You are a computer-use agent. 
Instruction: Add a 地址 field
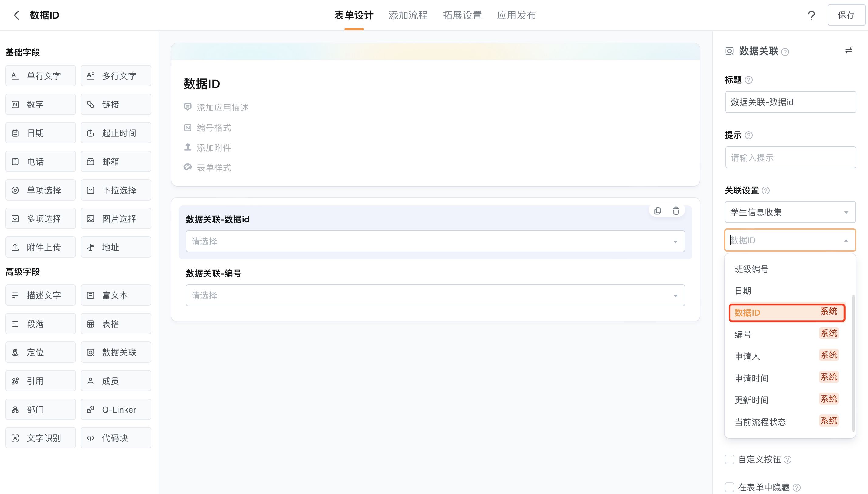click(116, 247)
